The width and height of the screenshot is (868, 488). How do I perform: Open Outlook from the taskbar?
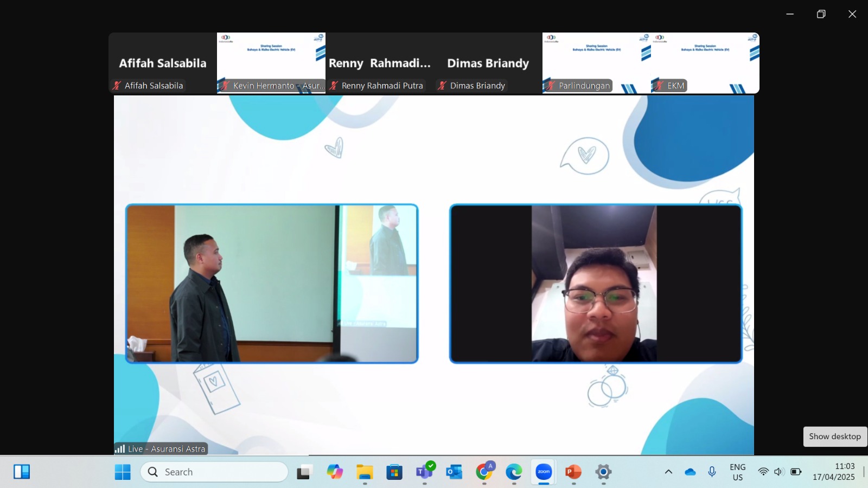coord(454,472)
